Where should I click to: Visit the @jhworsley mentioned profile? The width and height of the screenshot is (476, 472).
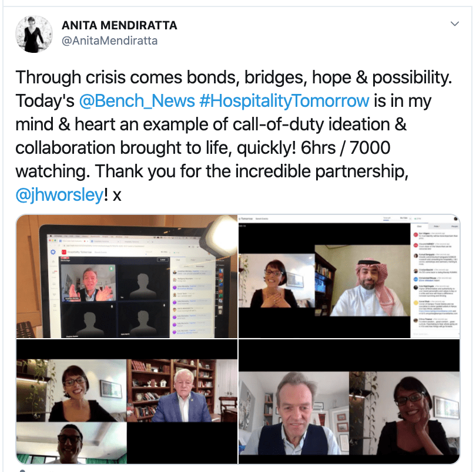tap(59, 195)
